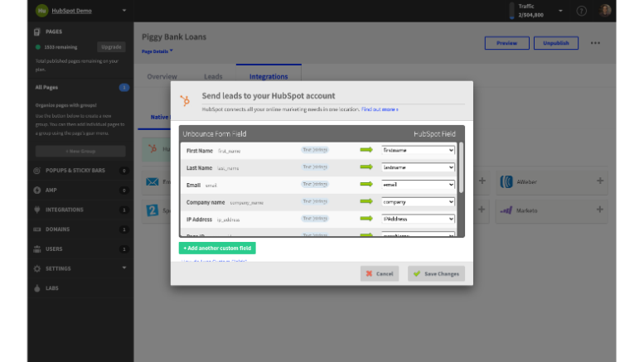Viewport: 644px width, 362px height.
Task: Click the Labs flask icon
Action: tap(37, 288)
